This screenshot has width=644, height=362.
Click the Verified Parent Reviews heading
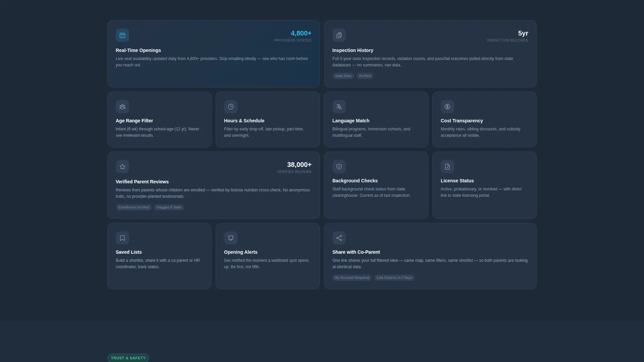[x=142, y=182]
